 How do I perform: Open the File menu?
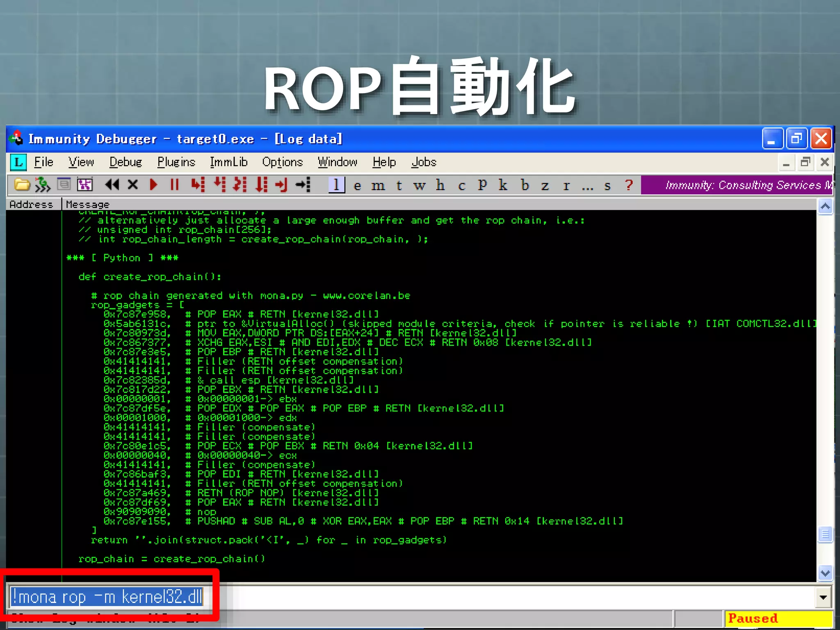click(43, 162)
